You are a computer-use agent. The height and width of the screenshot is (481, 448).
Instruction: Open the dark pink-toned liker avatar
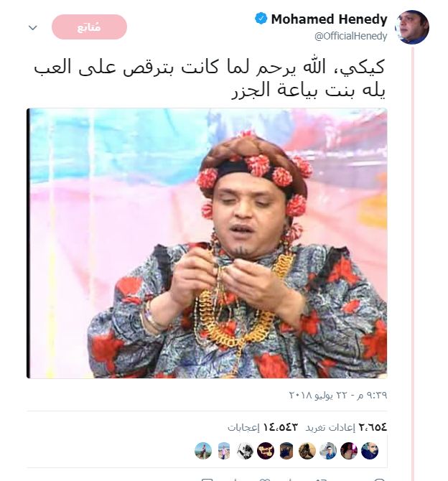(349, 451)
